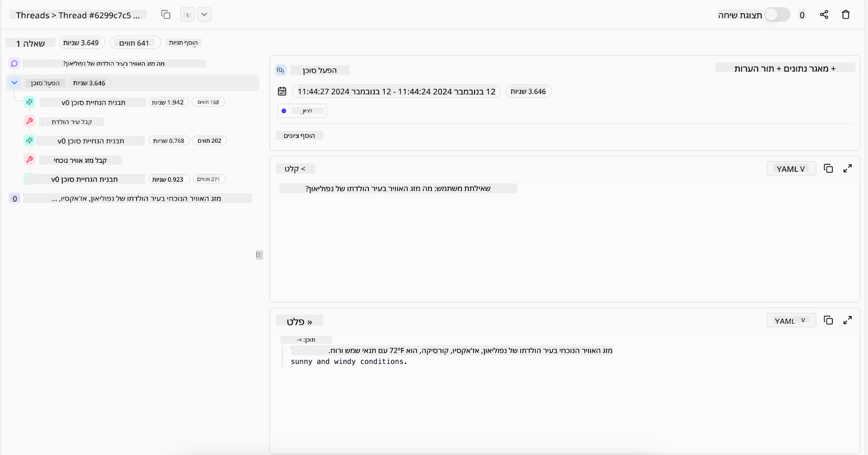Click the Threads breadcrumb link

click(x=33, y=15)
